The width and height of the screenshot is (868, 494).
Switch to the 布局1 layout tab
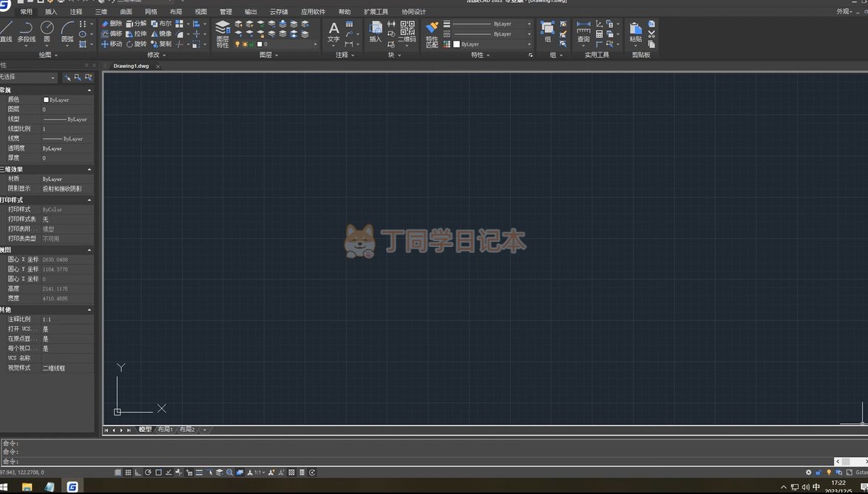click(x=165, y=430)
